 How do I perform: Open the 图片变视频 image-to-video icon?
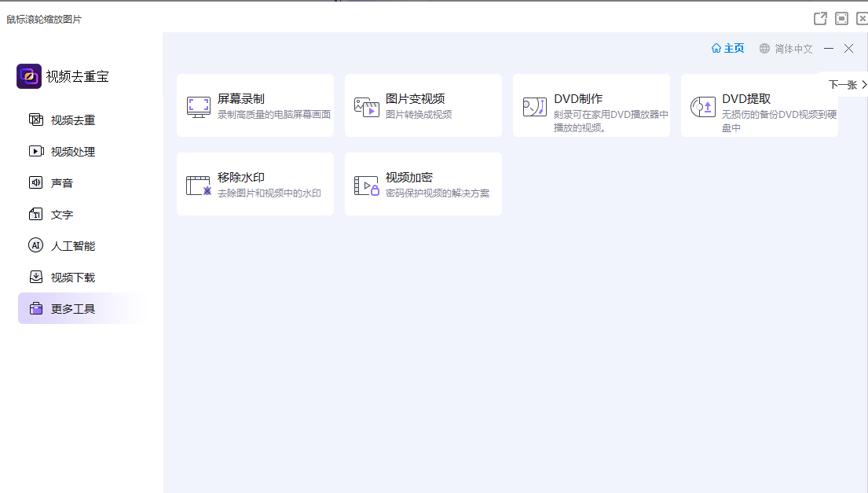point(366,106)
